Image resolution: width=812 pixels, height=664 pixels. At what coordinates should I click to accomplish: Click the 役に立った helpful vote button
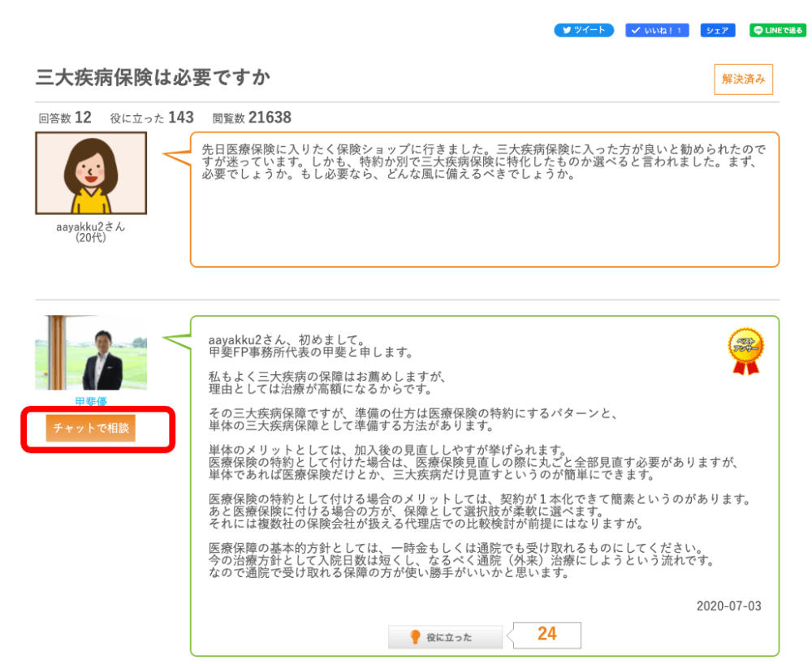tap(445, 637)
